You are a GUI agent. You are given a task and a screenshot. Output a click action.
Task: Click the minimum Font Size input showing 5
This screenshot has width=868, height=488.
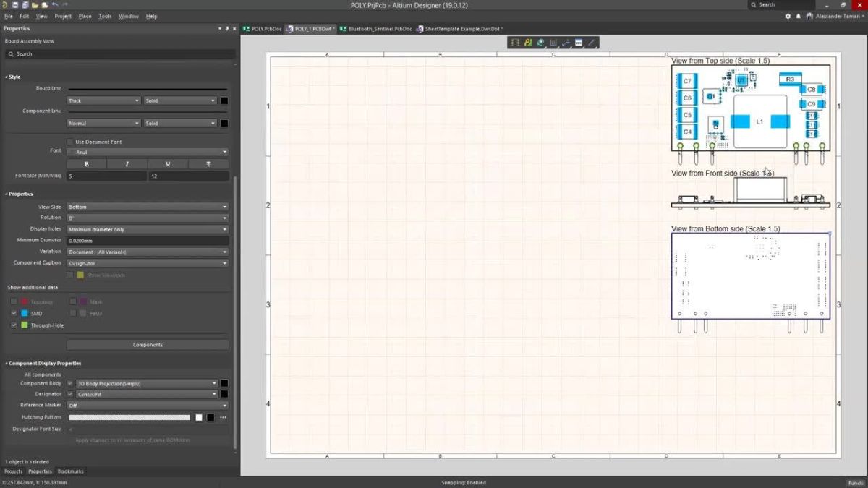106,176
